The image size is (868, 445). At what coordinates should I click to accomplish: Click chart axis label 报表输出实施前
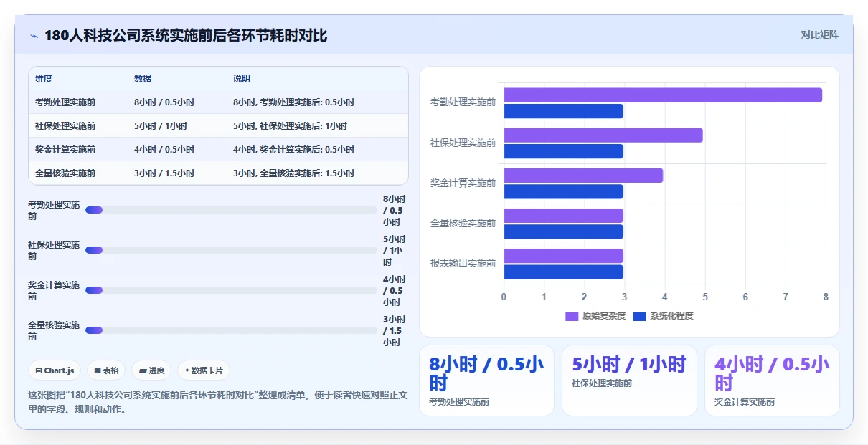click(463, 264)
